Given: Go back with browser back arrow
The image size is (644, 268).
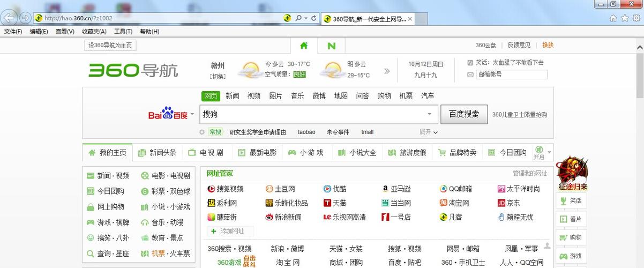Looking at the screenshot, I should click(8, 18).
